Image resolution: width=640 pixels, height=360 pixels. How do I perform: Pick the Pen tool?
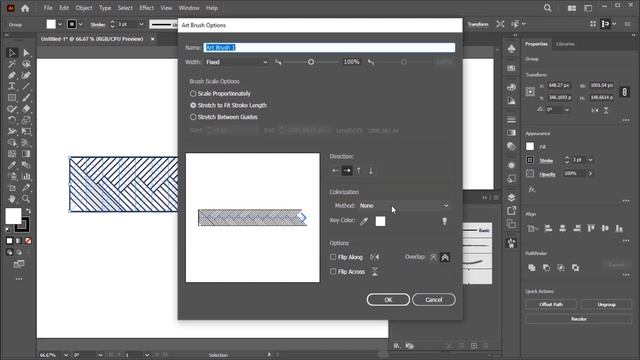(12, 76)
